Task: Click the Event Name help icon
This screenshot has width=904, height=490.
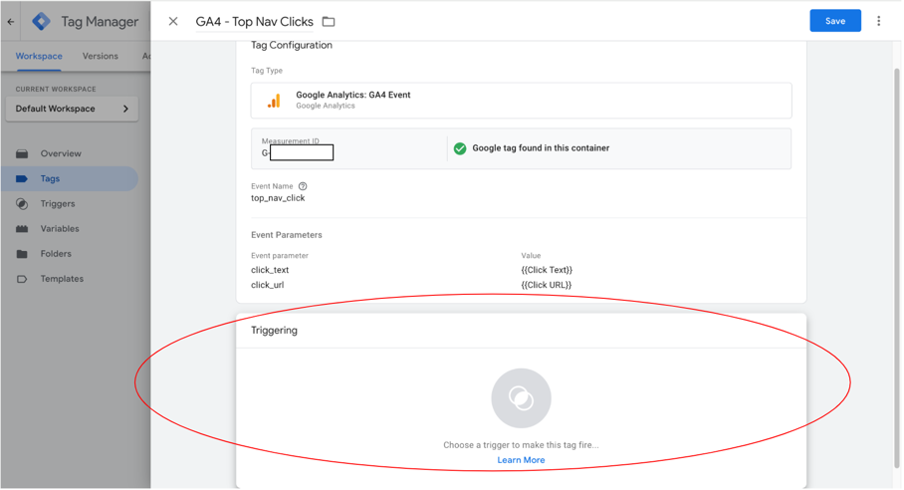Action: pyautogui.click(x=303, y=186)
